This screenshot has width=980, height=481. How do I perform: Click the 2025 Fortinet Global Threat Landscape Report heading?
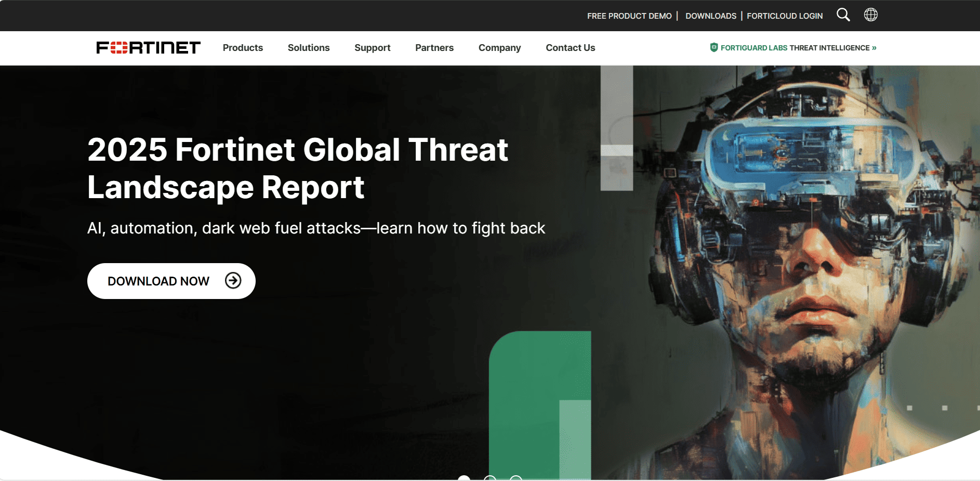pos(298,168)
